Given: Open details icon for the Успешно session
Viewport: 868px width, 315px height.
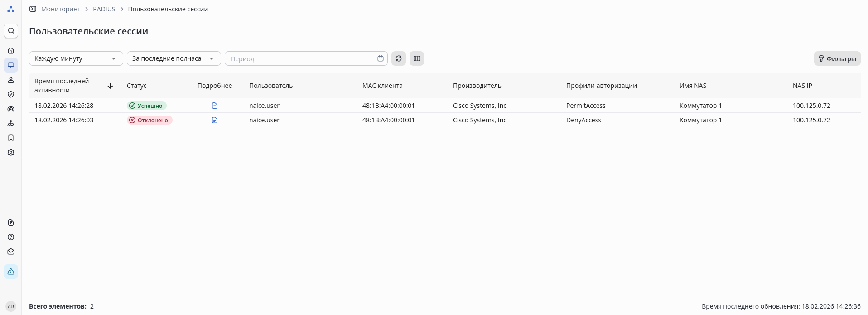Looking at the screenshot, I should [x=215, y=106].
